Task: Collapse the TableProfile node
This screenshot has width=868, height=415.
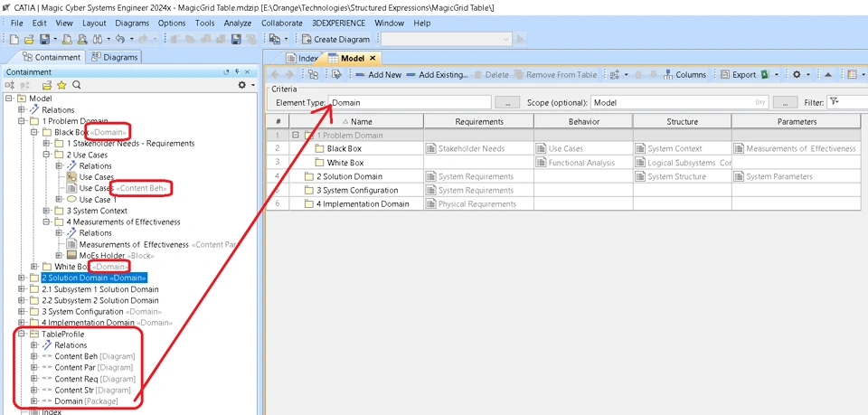Action: click(x=21, y=334)
